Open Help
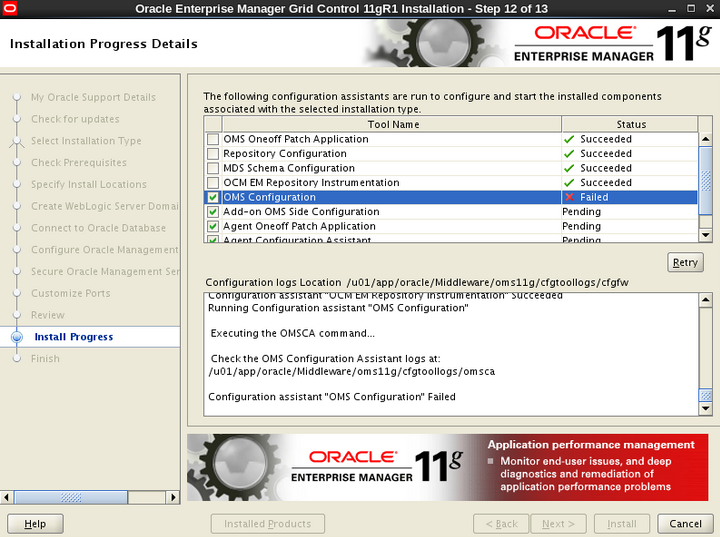Viewport: 720px width, 537px height. click(35, 524)
